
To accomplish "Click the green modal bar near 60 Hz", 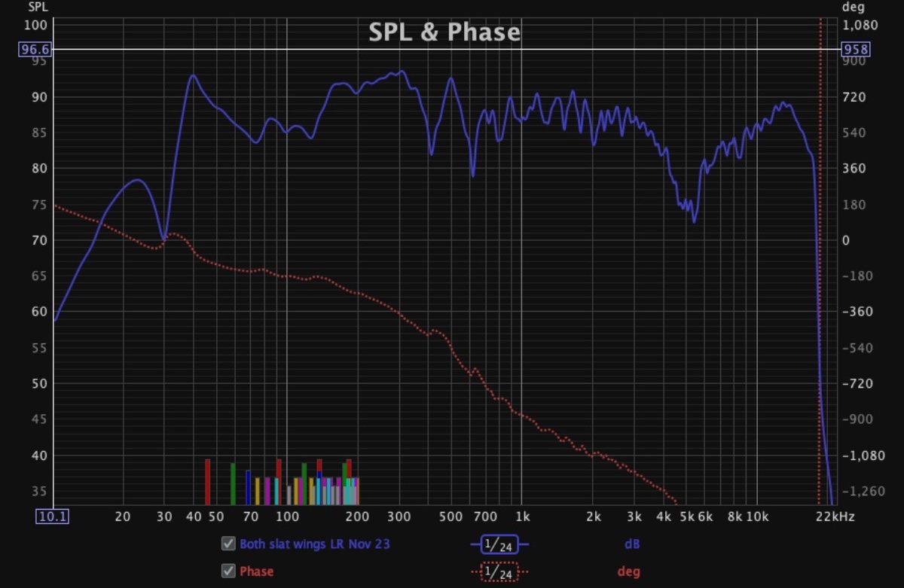I will pos(233,483).
